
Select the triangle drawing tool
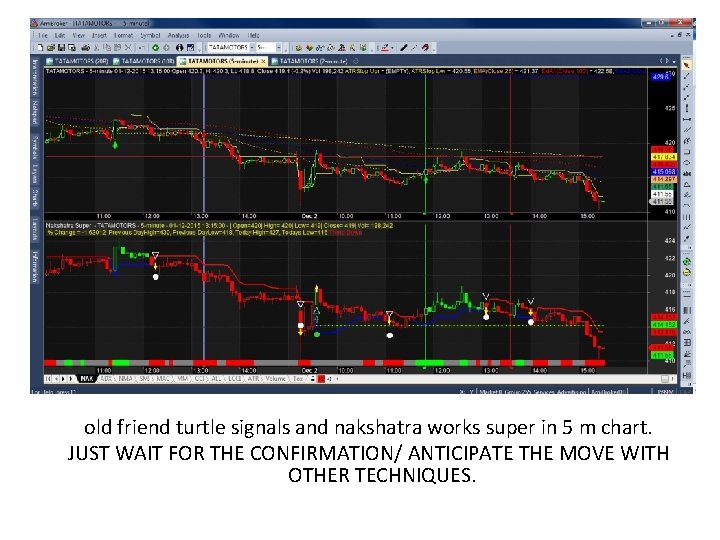[x=687, y=185]
